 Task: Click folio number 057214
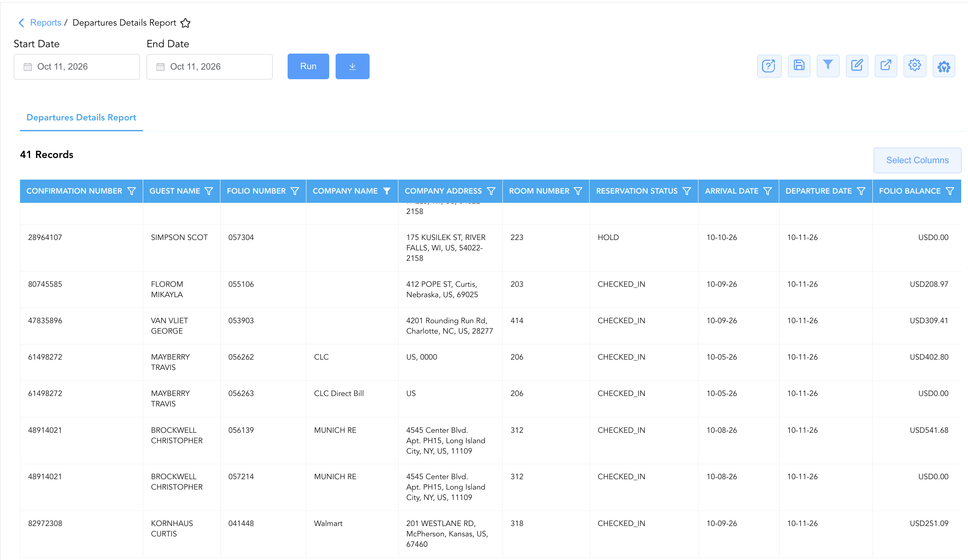pos(241,477)
